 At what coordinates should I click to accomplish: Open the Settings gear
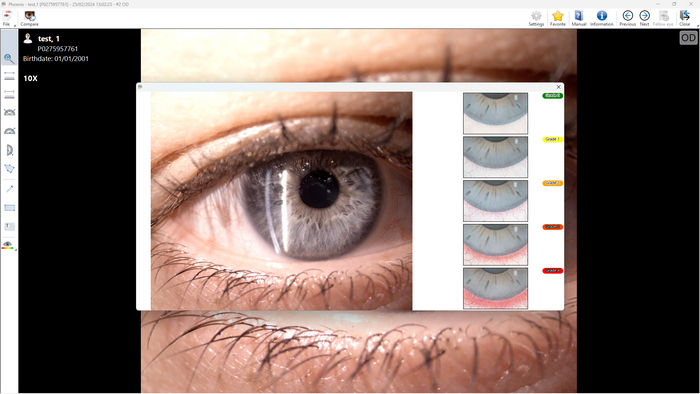(536, 18)
